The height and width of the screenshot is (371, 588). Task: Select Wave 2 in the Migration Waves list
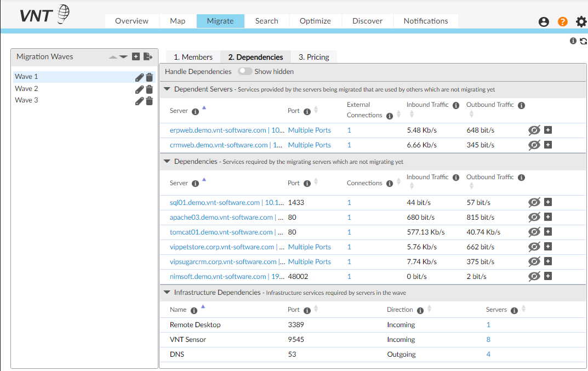26,88
